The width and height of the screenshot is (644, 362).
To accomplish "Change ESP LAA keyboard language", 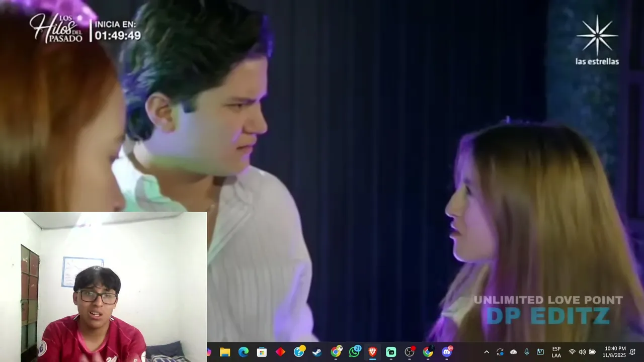I will coord(556,352).
